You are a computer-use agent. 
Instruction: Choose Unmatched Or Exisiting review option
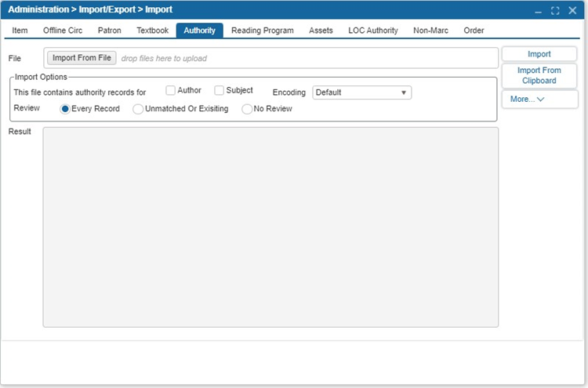point(138,109)
